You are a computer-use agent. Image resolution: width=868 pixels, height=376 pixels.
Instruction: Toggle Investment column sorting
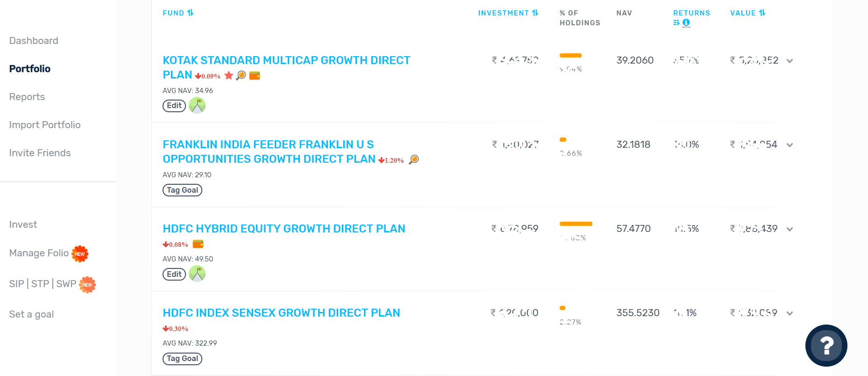[x=535, y=13]
